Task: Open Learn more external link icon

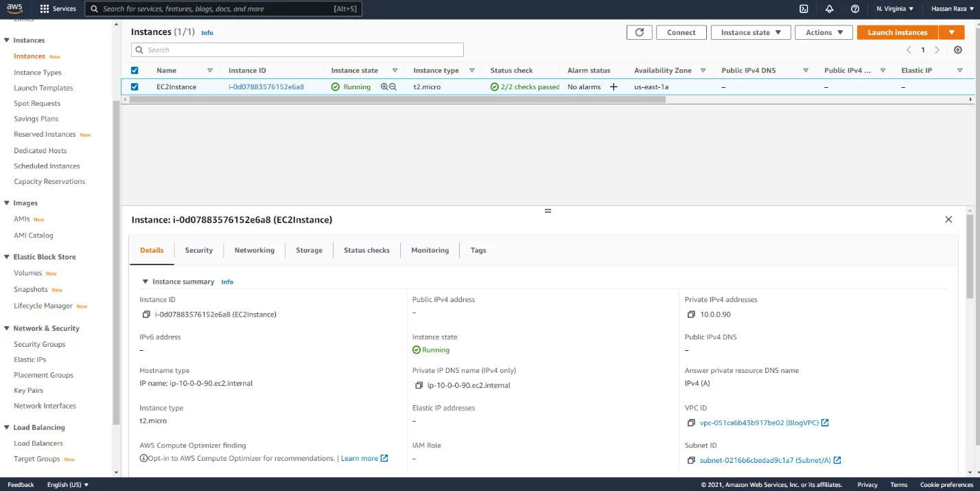Action: pyautogui.click(x=384, y=458)
